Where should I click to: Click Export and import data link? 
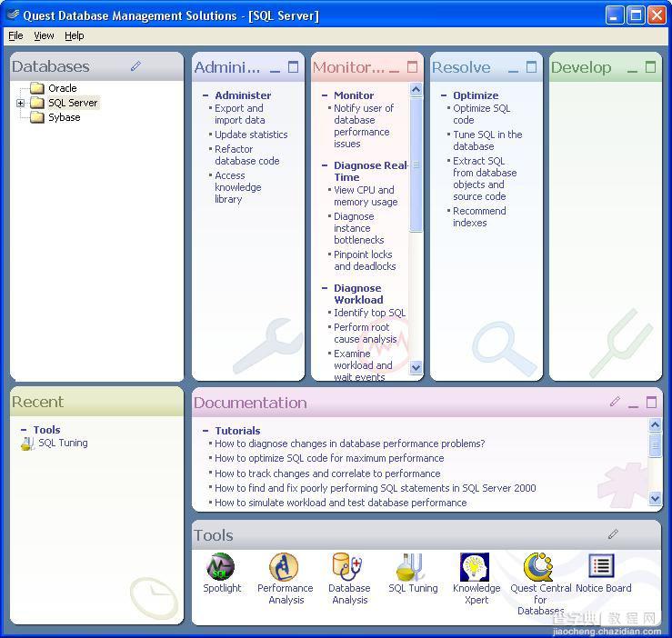coord(239,115)
